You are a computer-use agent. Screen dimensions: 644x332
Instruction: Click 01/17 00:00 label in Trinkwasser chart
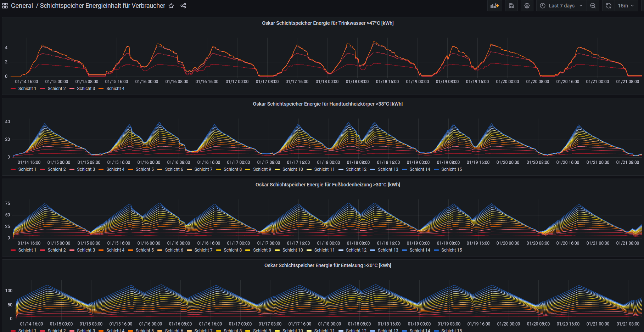pos(237,81)
